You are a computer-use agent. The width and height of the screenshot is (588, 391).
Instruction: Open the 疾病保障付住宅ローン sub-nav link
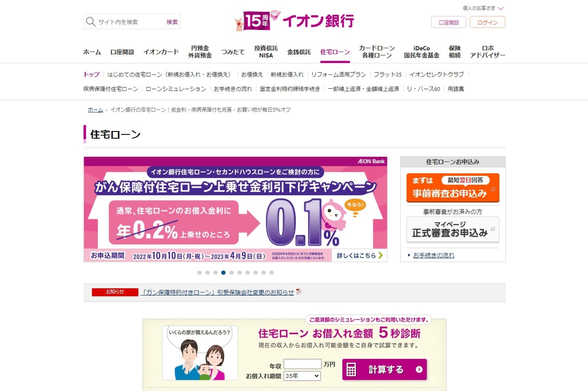click(111, 89)
